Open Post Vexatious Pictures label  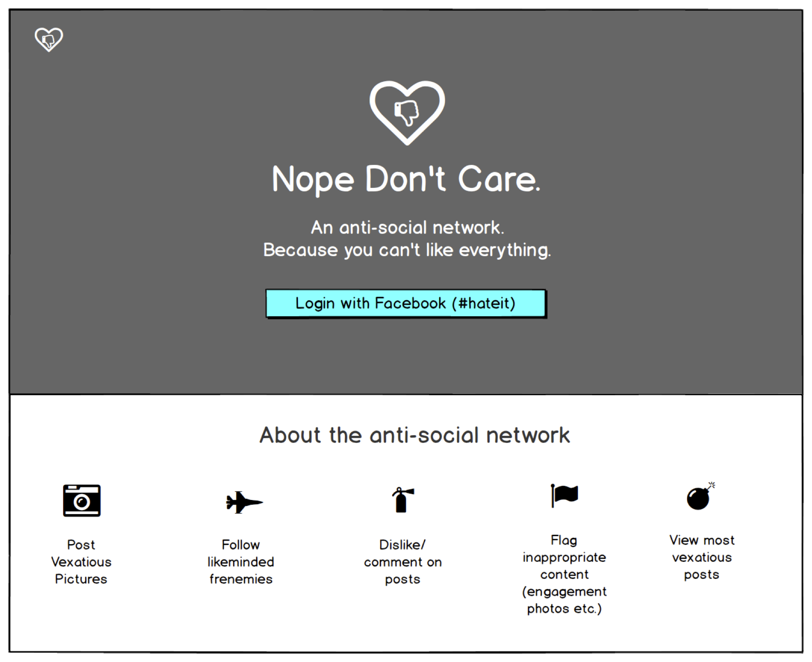pos(81,562)
